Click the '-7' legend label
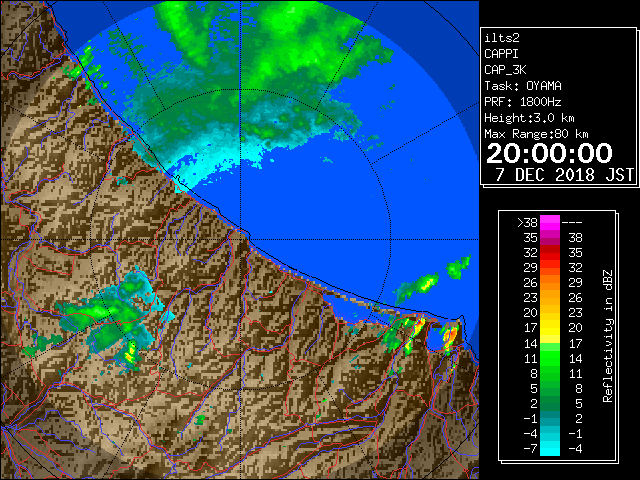 [x=530, y=449]
